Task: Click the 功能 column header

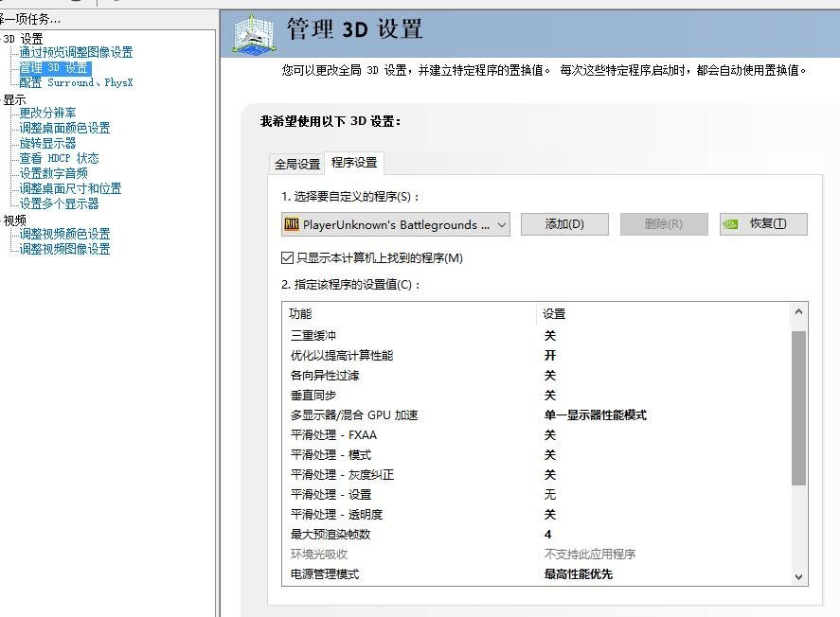Action: tap(300, 313)
